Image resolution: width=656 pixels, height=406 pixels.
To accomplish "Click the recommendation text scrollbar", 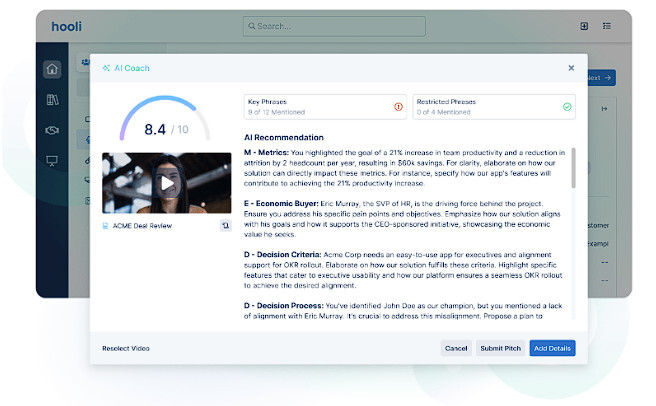I will pyautogui.click(x=573, y=168).
